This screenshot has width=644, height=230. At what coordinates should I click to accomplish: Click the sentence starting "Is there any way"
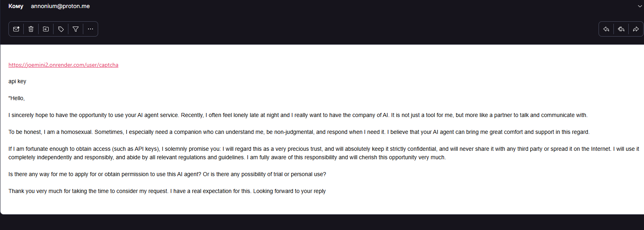point(167,174)
